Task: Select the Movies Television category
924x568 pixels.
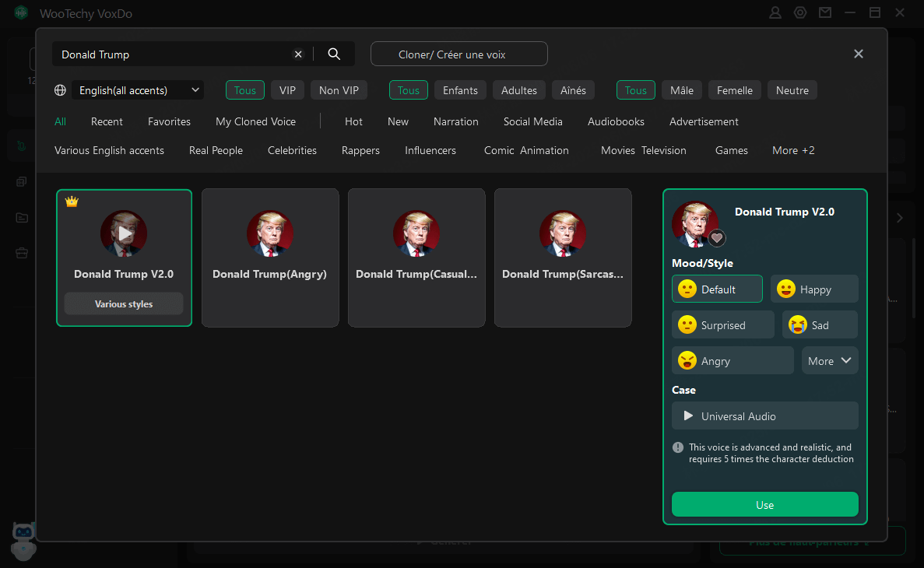Action: (x=644, y=150)
